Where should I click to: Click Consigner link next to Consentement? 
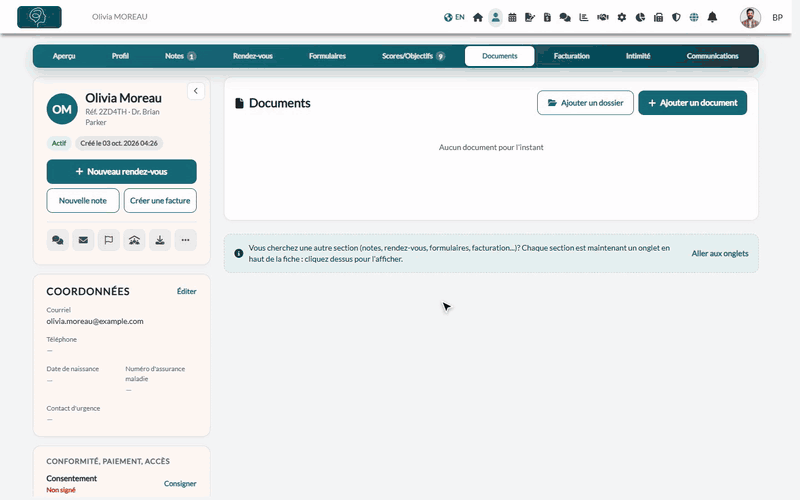180,484
